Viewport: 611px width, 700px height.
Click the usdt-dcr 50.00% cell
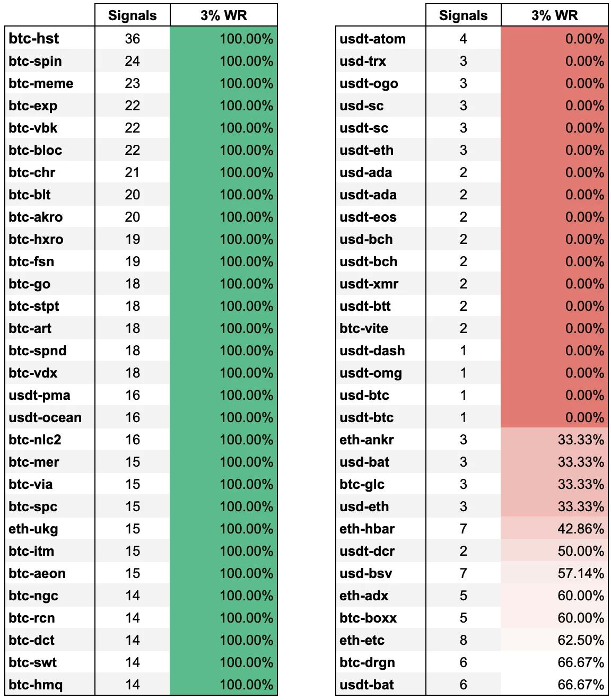point(554,551)
